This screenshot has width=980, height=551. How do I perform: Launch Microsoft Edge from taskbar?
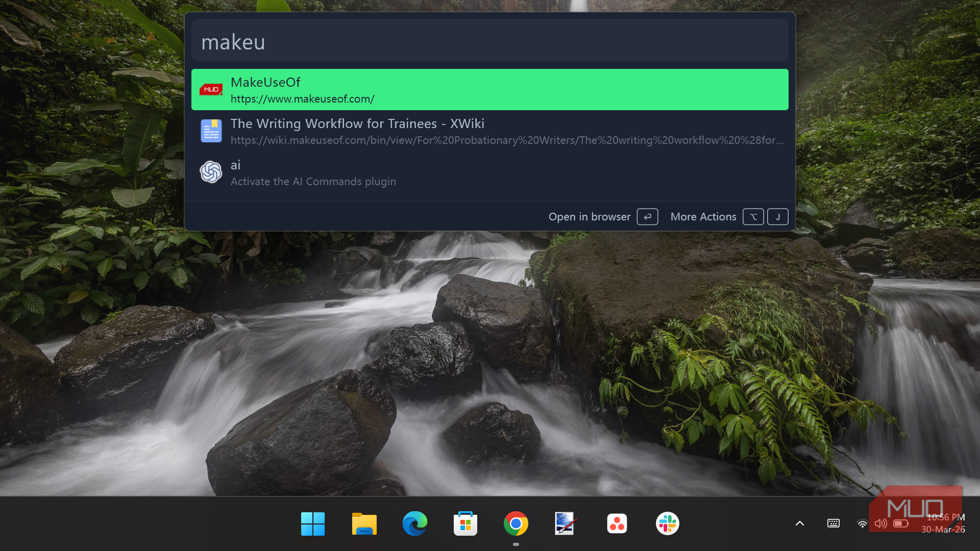pyautogui.click(x=414, y=524)
